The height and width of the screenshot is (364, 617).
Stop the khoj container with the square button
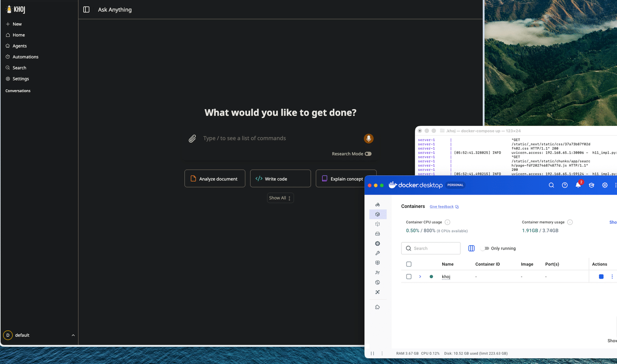pos(601,276)
